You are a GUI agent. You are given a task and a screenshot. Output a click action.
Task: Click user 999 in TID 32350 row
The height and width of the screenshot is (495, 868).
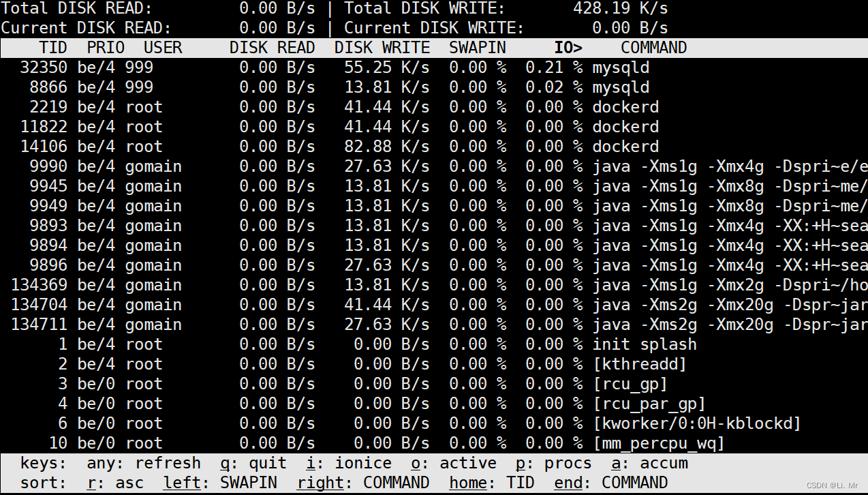tap(139, 67)
